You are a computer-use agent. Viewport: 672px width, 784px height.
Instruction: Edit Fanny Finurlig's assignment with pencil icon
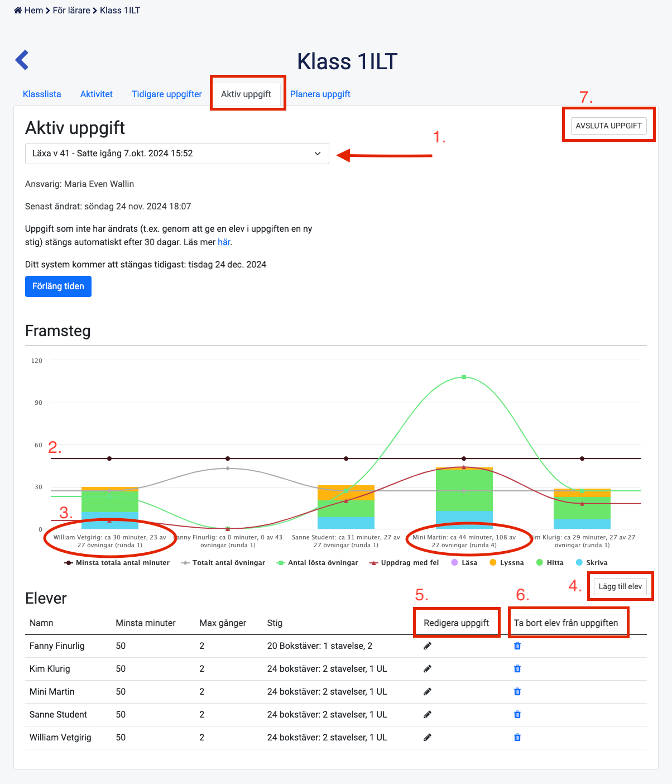(428, 646)
